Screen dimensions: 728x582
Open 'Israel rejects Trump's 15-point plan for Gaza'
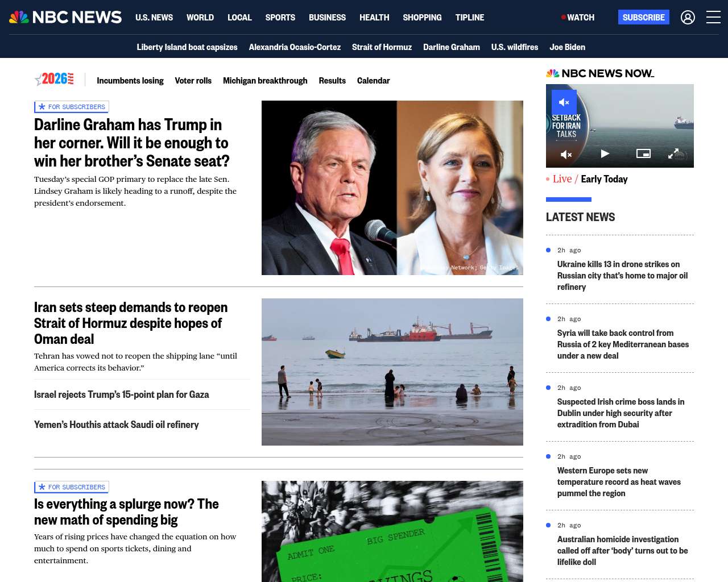pyautogui.click(x=122, y=394)
